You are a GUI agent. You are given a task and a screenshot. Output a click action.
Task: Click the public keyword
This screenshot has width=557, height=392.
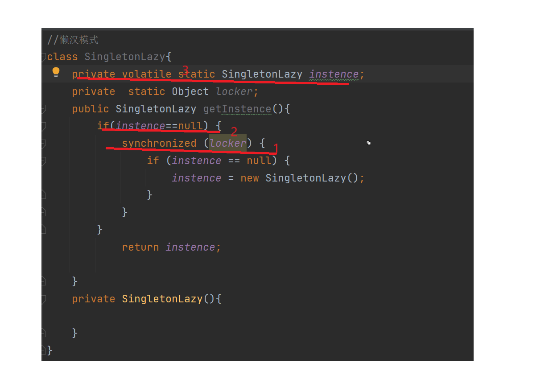pyautogui.click(x=91, y=109)
